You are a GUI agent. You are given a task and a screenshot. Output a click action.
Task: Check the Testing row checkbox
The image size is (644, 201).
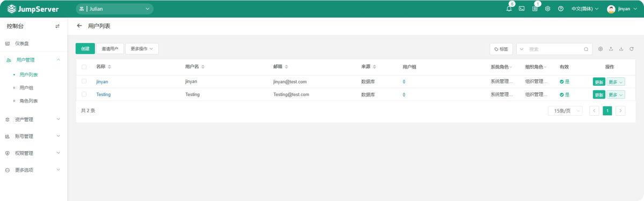point(84,94)
